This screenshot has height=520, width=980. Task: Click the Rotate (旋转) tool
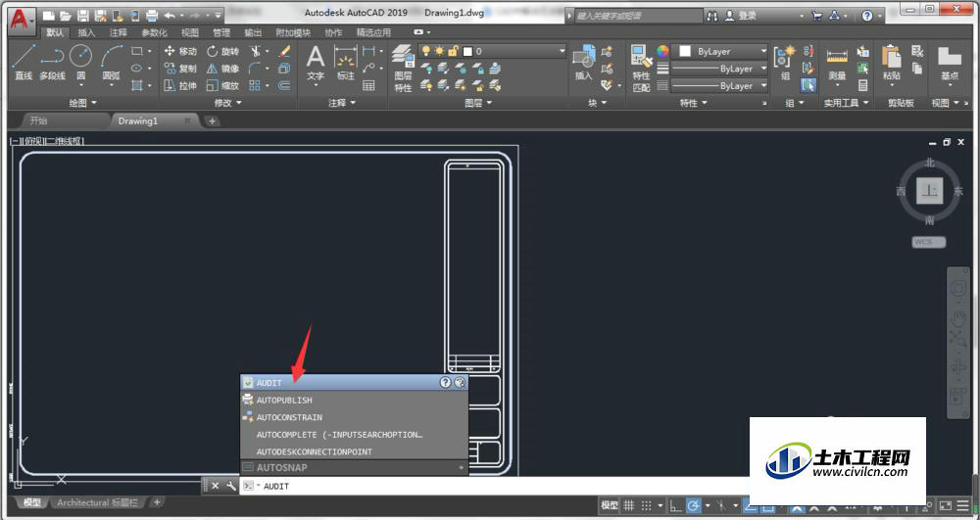pos(222,51)
